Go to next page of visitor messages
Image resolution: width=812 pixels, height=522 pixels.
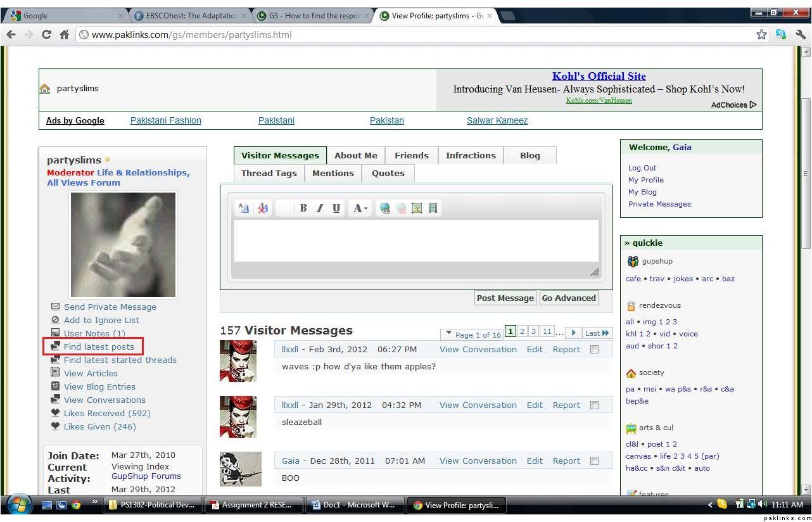pos(573,333)
